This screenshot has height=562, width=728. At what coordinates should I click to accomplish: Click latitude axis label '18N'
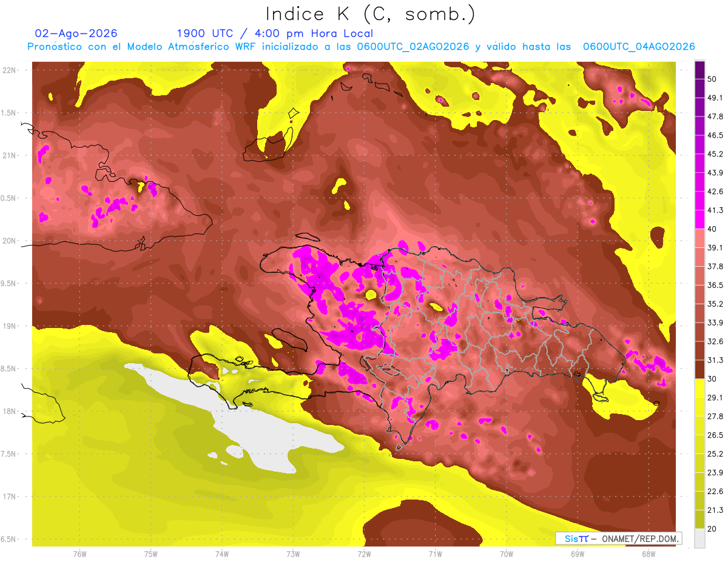tap(9, 412)
